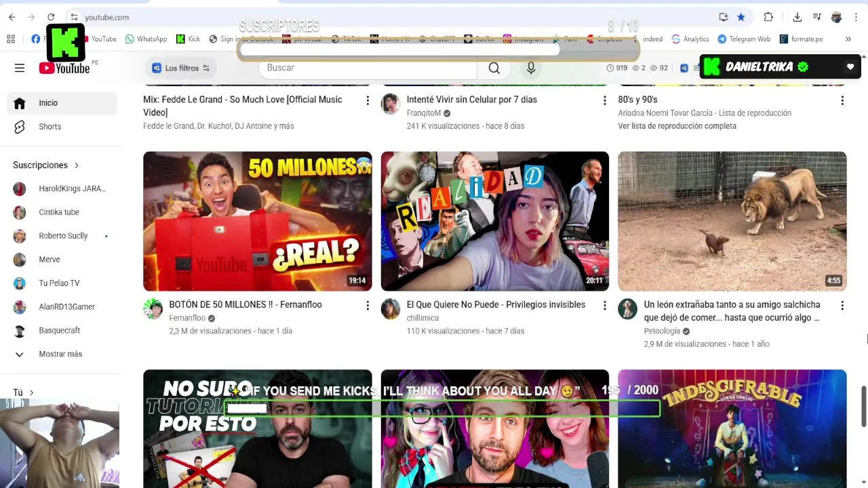
Task: Go back with the browser back arrow
Action: point(12,17)
